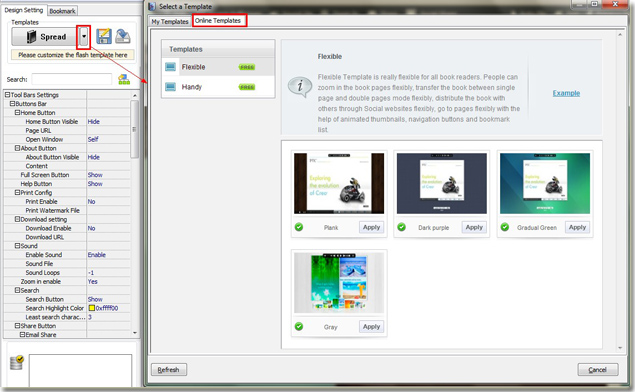Collapse the Print Config node

tap(17, 192)
